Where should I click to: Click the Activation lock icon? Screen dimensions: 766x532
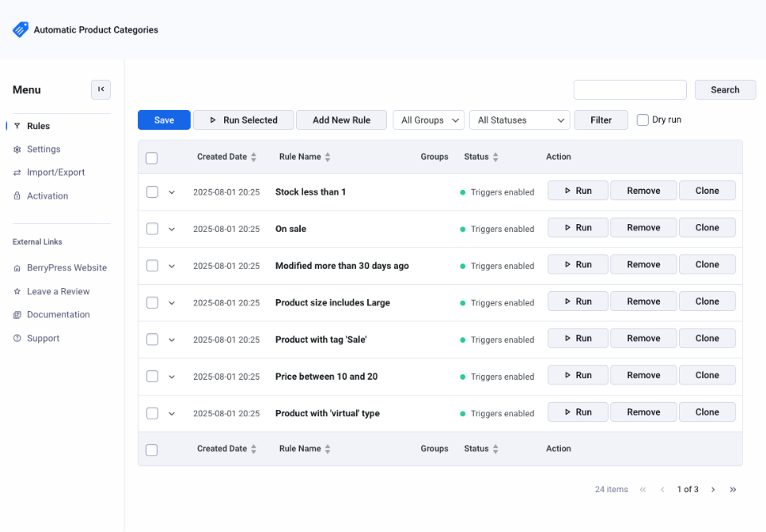(18, 195)
